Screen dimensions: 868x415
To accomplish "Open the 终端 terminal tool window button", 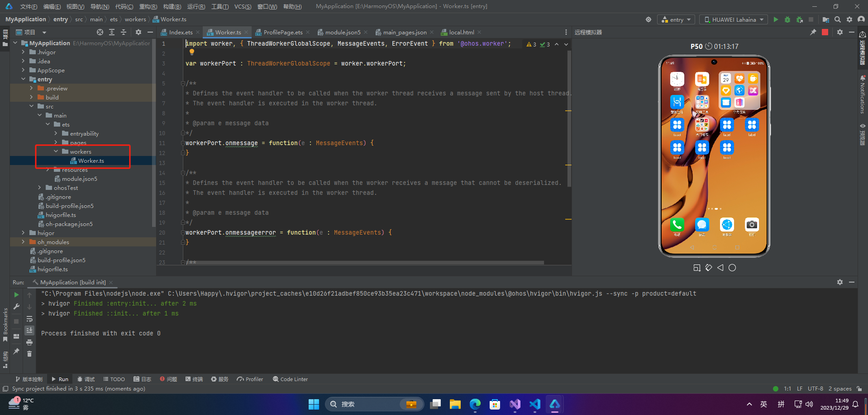I will coord(194,379).
